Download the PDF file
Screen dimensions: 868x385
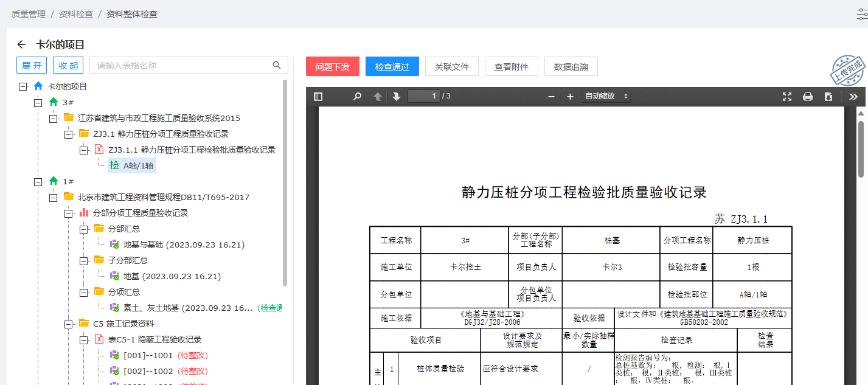(828, 96)
